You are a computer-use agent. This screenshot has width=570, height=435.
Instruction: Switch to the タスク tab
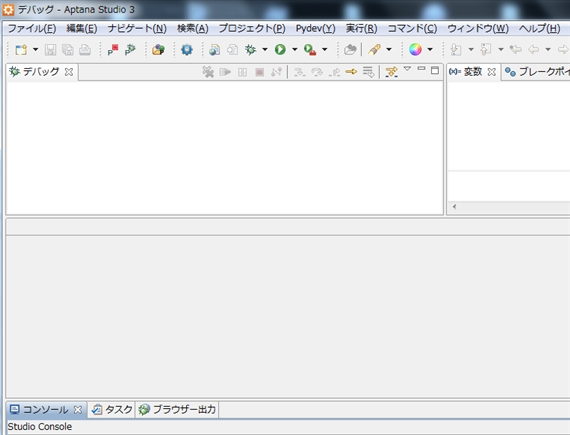(113, 410)
